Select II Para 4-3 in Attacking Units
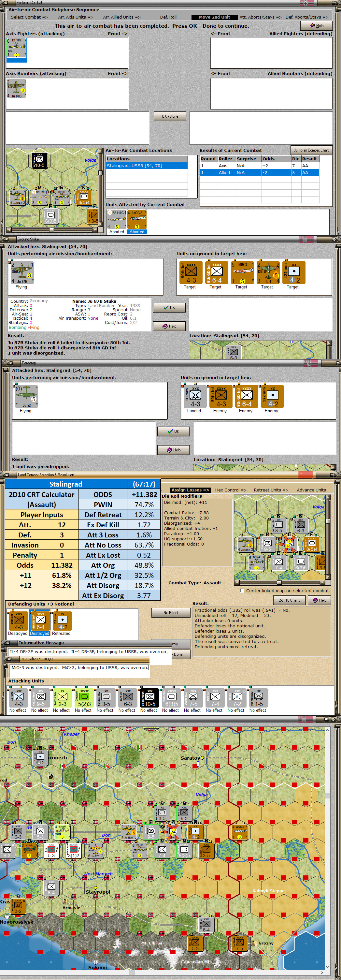Image resolution: width=341 pixels, height=980 pixels. click(x=19, y=698)
